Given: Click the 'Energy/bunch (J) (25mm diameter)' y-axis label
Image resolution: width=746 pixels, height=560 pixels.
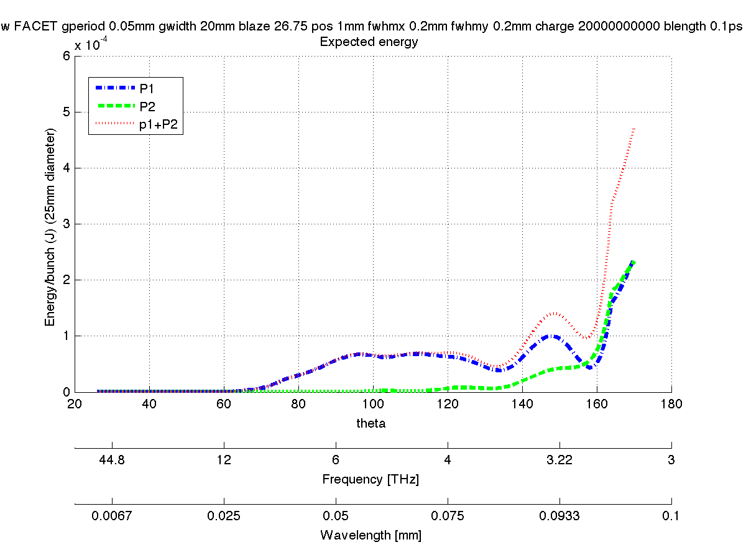Looking at the screenshot, I should click(x=50, y=227).
